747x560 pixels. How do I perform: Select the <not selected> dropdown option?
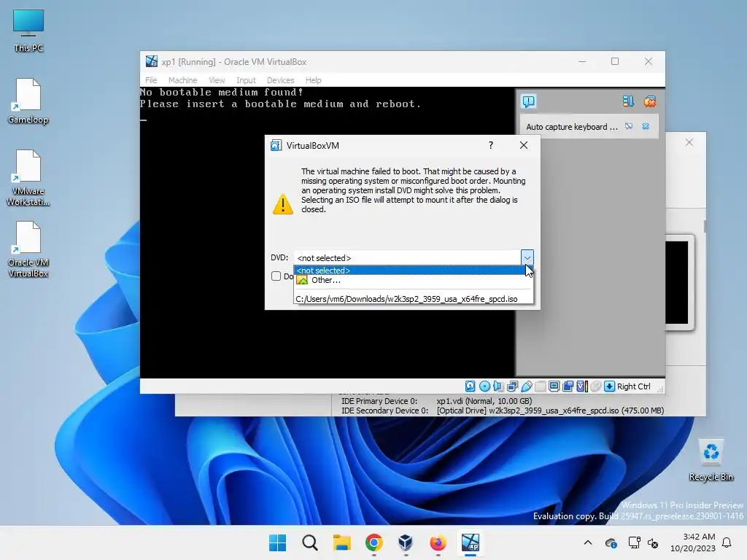tap(414, 271)
